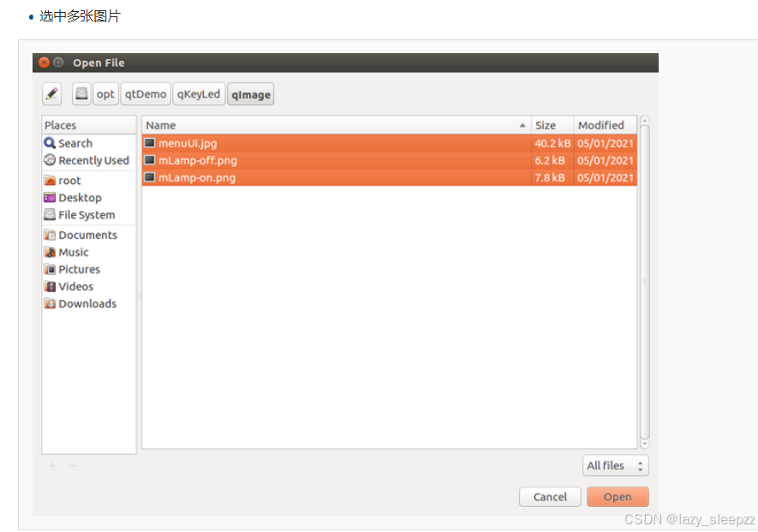
Task: Click modified date of menuUi.jpg
Action: tap(606, 143)
